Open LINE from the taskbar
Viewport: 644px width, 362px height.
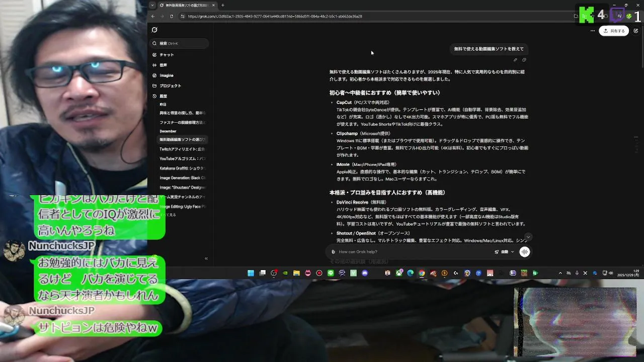point(331,273)
